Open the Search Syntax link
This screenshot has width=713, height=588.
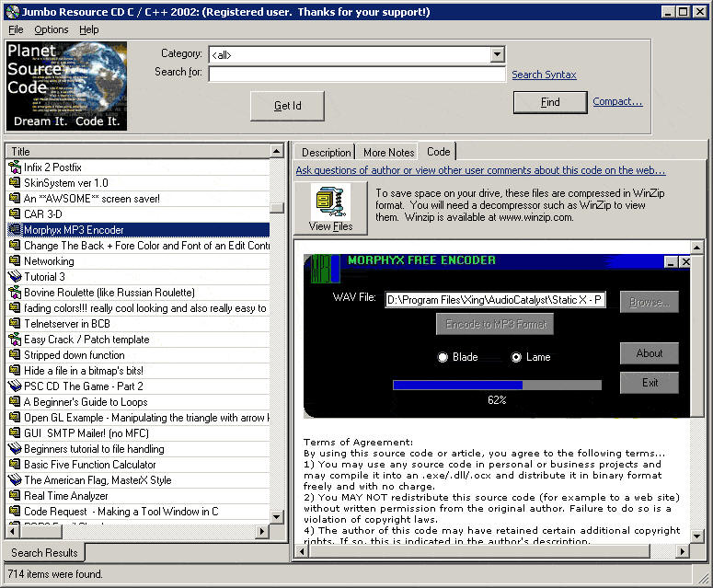(x=544, y=75)
